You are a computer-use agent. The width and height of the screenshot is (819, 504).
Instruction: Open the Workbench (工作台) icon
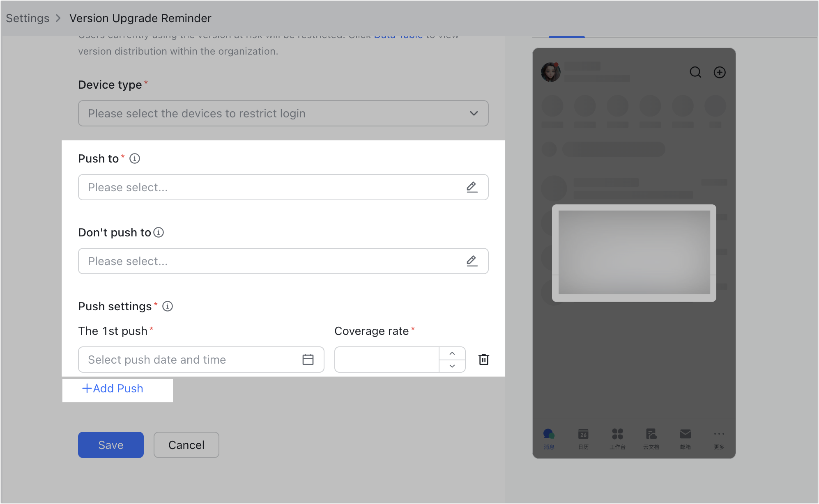click(617, 434)
